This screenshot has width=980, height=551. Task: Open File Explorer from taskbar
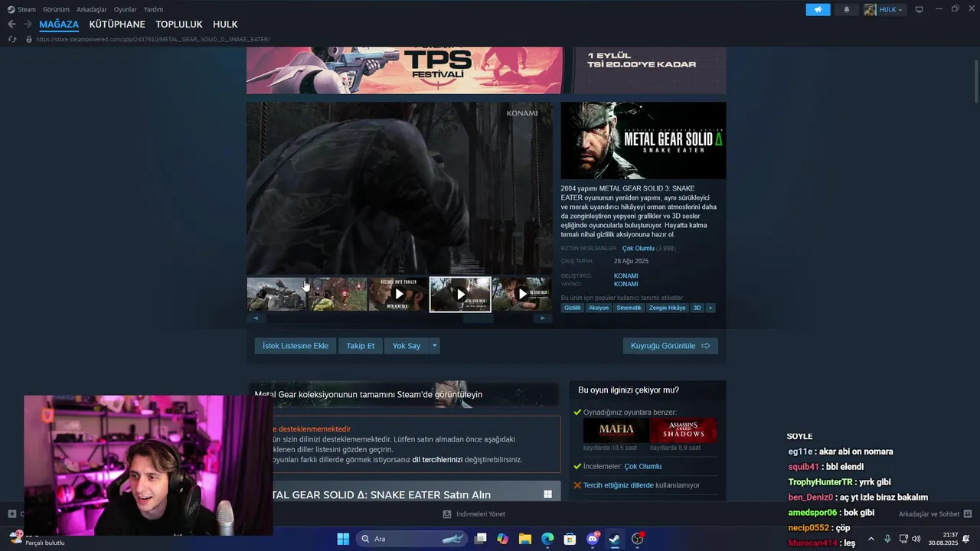(525, 539)
